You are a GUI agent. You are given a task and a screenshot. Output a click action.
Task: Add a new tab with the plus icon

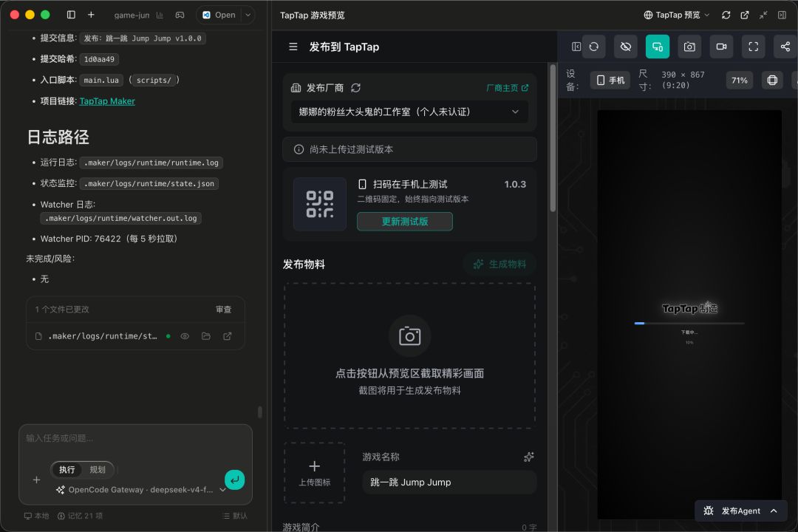[x=91, y=15]
